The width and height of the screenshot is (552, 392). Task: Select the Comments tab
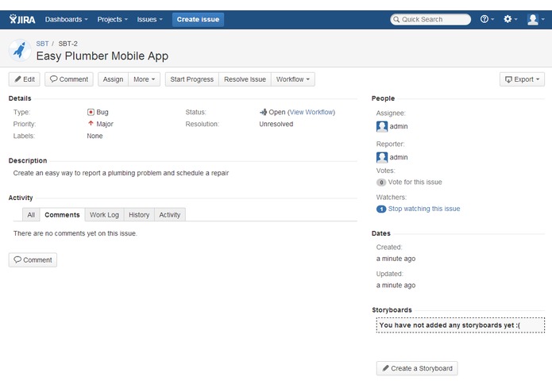click(x=62, y=215)
